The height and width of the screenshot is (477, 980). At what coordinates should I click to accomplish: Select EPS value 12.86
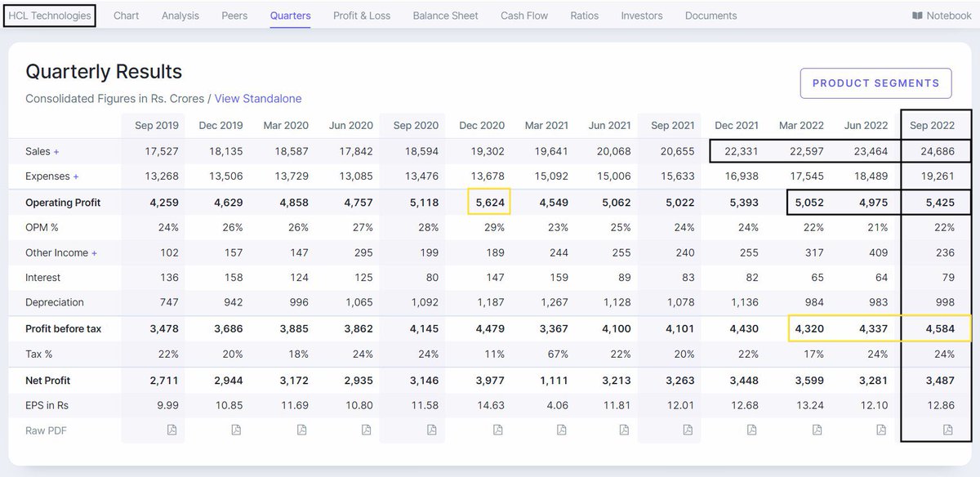(x=940, y=405)
